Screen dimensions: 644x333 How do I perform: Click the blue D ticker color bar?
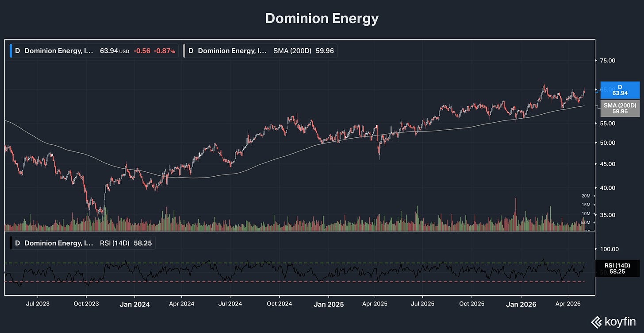click(11, 51)
